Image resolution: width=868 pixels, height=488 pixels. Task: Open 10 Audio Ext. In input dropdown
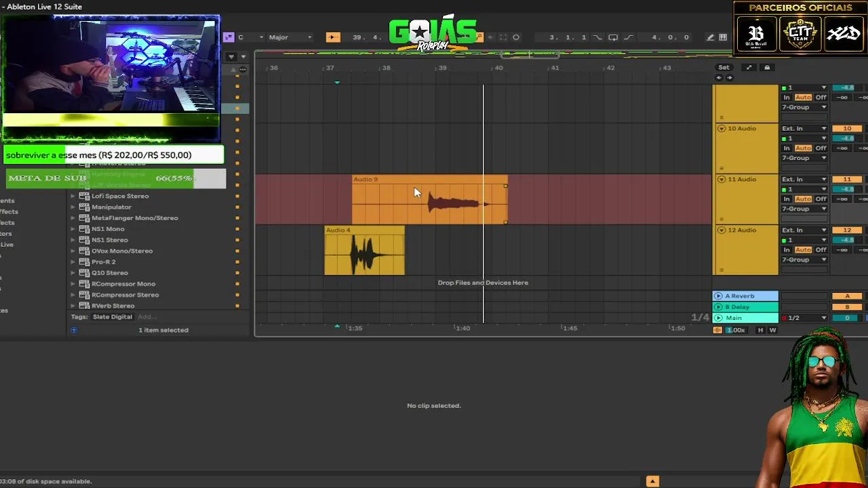(x=804, y=129)
